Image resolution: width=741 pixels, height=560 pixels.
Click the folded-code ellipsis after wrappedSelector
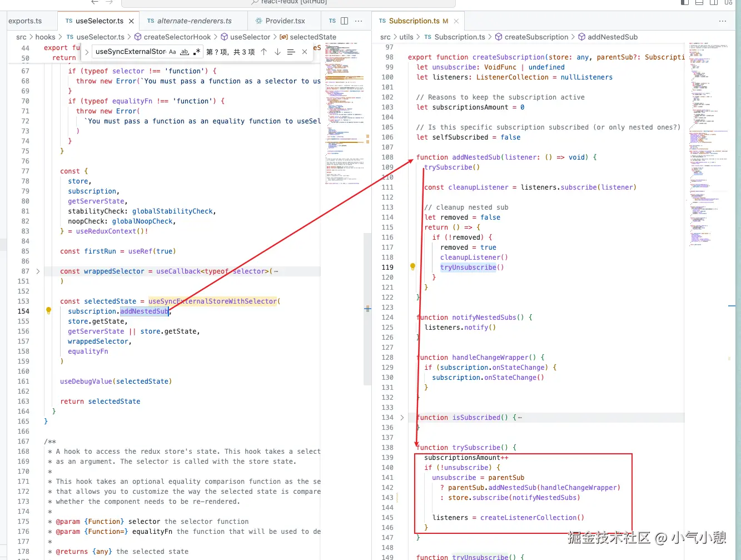point(276,271)
